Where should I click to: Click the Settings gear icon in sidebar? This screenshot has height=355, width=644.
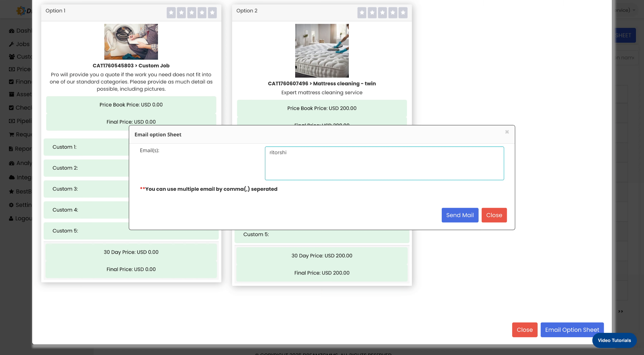click(x=11, y=205)
